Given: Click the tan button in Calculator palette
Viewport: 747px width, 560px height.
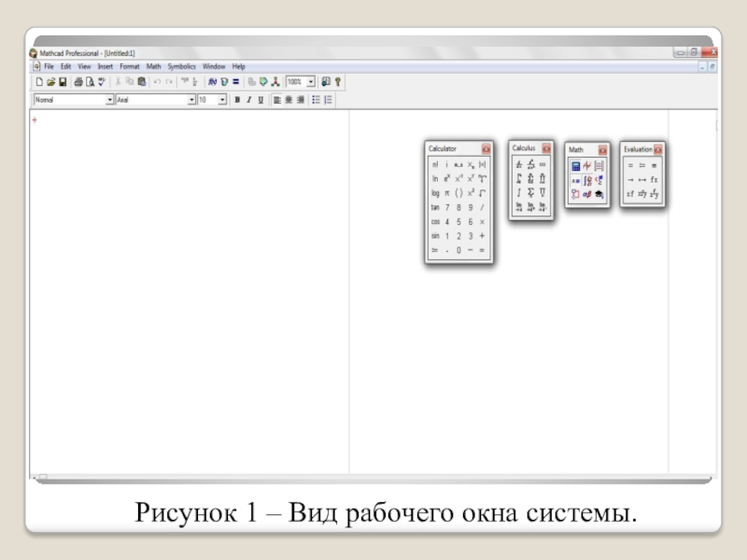Looking at the screenshot, I should click(435, 207).
